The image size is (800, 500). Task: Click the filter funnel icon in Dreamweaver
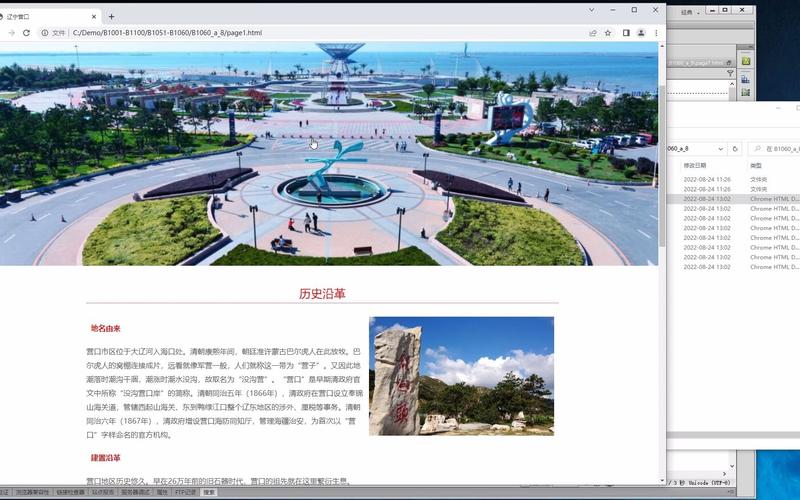click(730, 74)
